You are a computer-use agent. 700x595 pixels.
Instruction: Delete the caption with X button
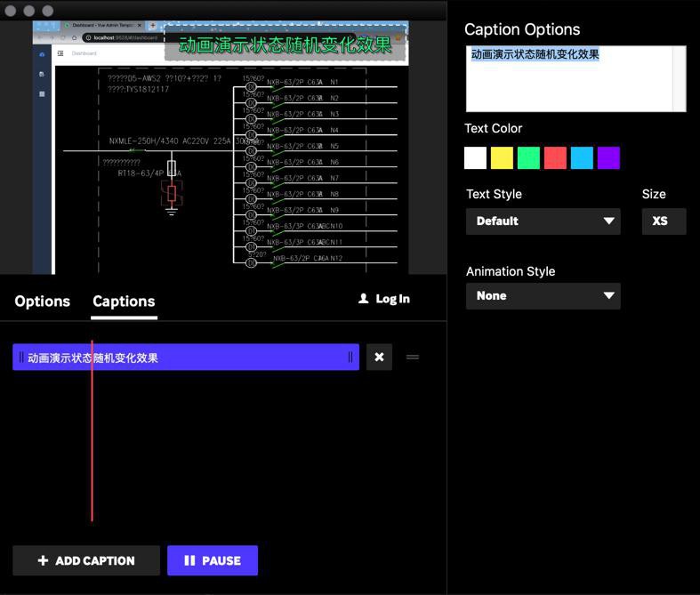pyautogui.click(x=379, y=358)
